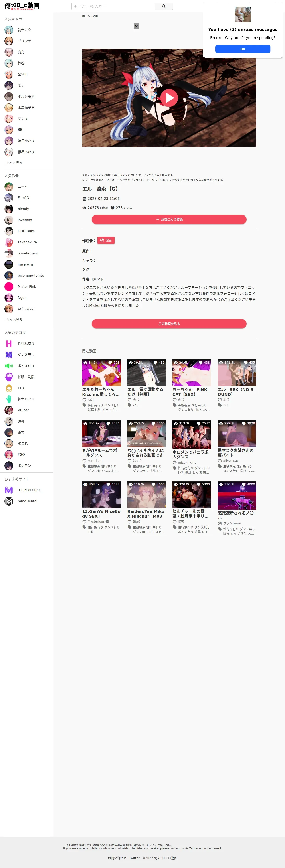Select the 艦これ category

(x=23, y=444)
